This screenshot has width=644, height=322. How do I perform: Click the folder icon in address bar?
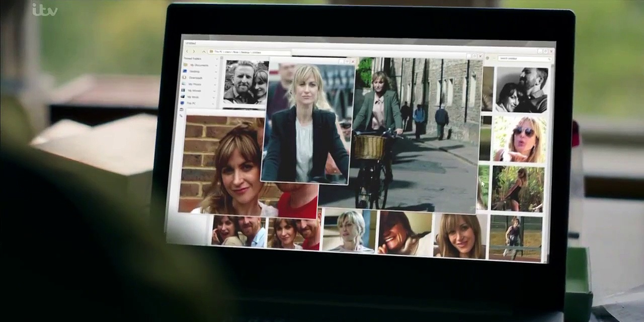212,52
